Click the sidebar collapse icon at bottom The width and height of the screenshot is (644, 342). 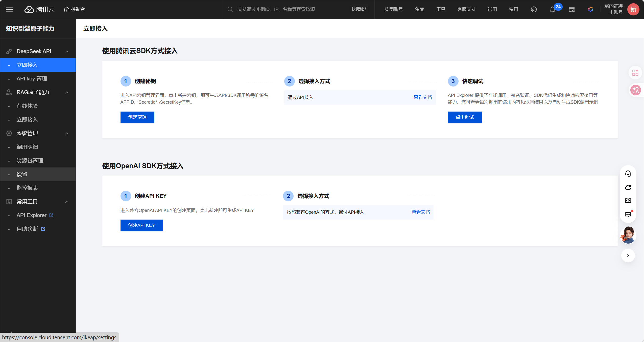(9, 331)
